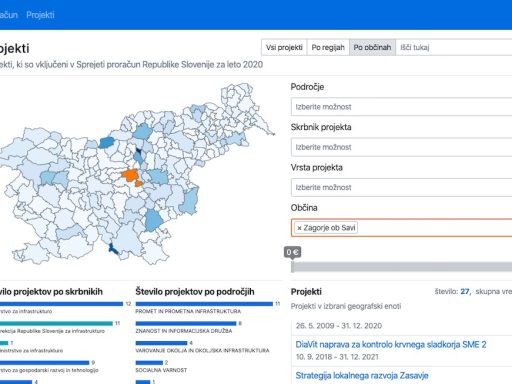Click the Občina selection field
Screen dimensions: 512x384
[x=401, y=228]
